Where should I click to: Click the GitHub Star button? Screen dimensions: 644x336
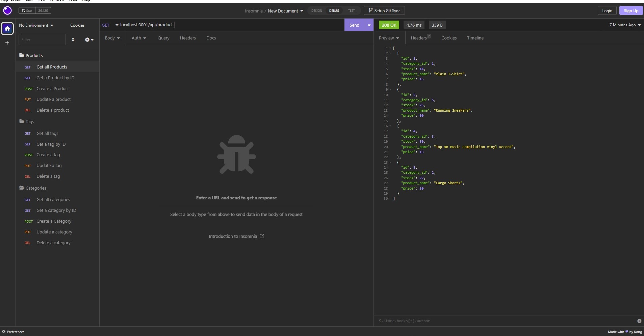tap(27, 10)
